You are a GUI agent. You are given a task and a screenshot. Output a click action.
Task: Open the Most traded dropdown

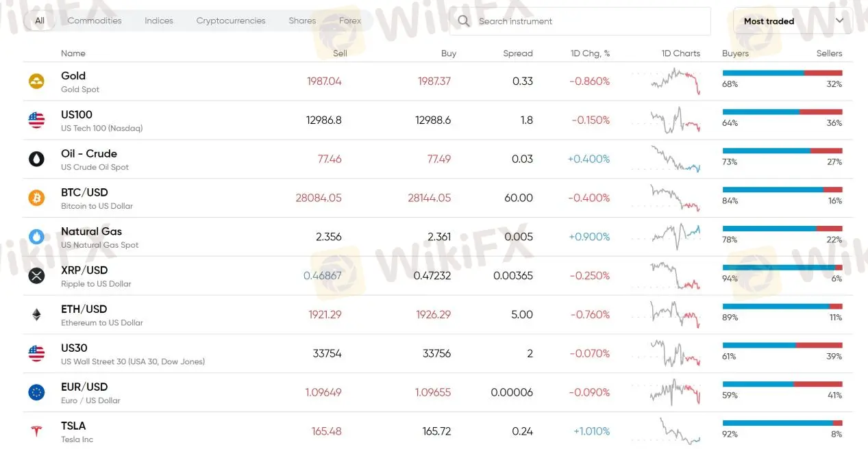pyautogui.click(x=791, y=21)
